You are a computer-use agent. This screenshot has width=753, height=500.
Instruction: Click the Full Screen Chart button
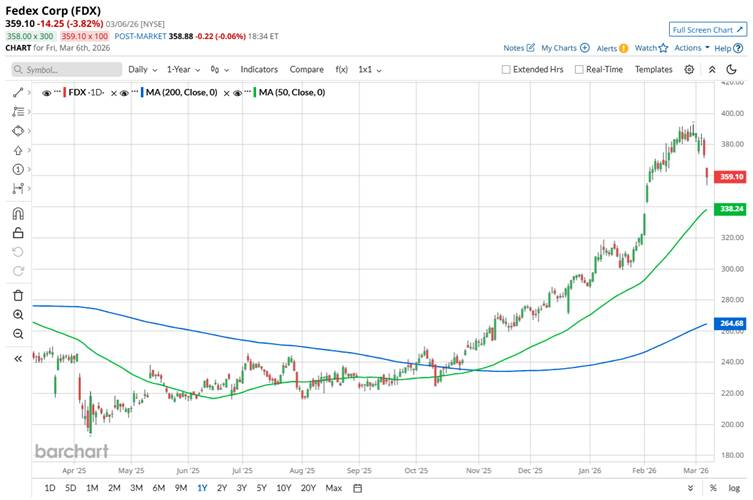pos(707,30)
